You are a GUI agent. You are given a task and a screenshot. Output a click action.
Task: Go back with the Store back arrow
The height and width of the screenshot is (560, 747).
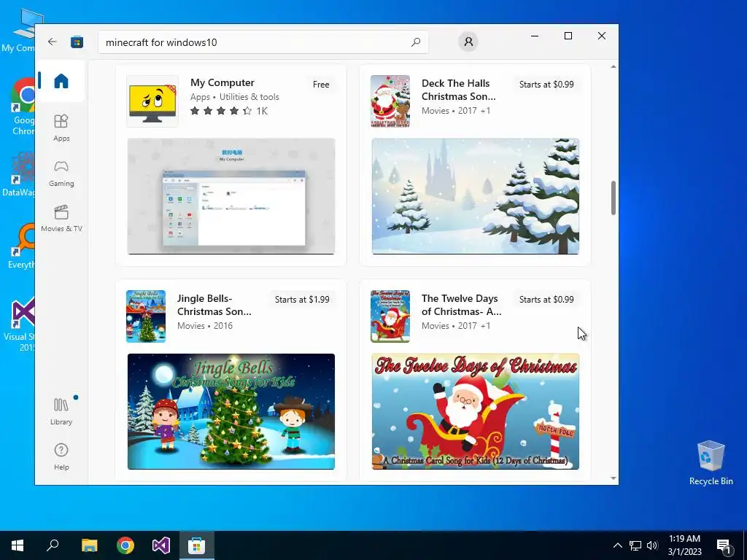[53, 42]
